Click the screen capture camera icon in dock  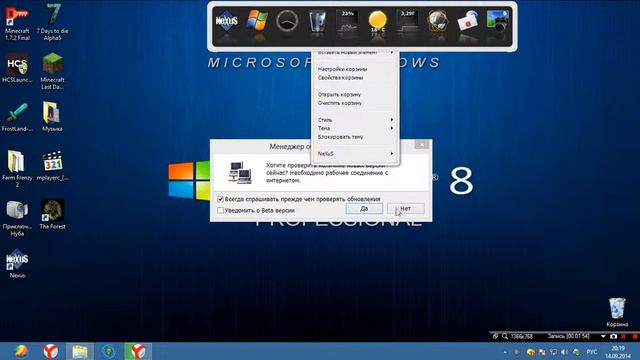coord(498,20)
